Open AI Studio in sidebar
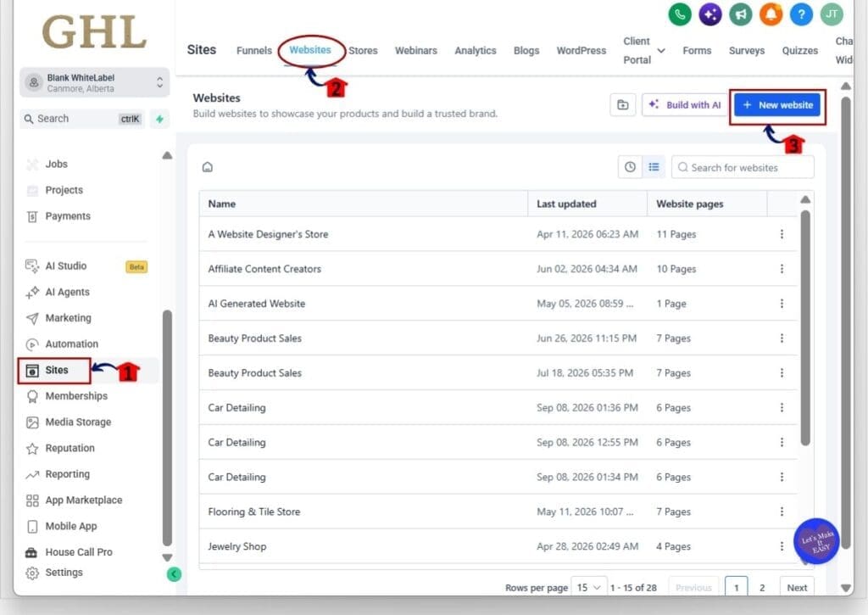 pos(66,266)
